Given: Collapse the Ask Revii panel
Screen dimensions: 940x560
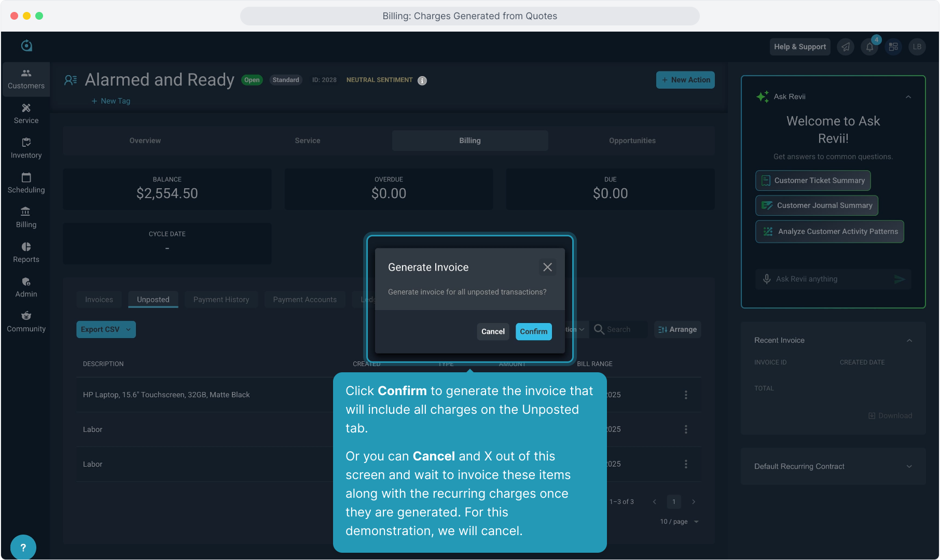Looking at the screenshot, I should coord(908,97).
